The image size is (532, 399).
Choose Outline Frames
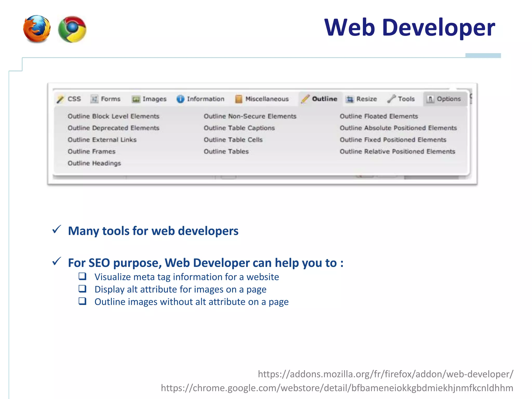[91, 151]
